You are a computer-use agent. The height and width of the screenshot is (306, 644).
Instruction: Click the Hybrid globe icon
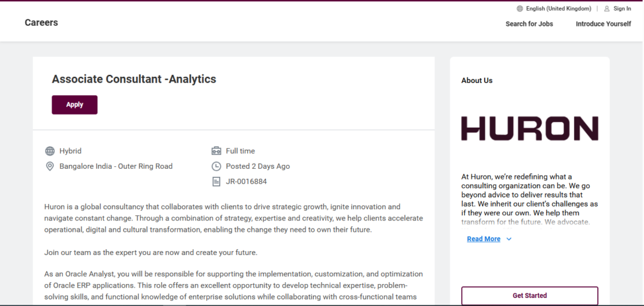pyautogui.click(x=50, y=151)
